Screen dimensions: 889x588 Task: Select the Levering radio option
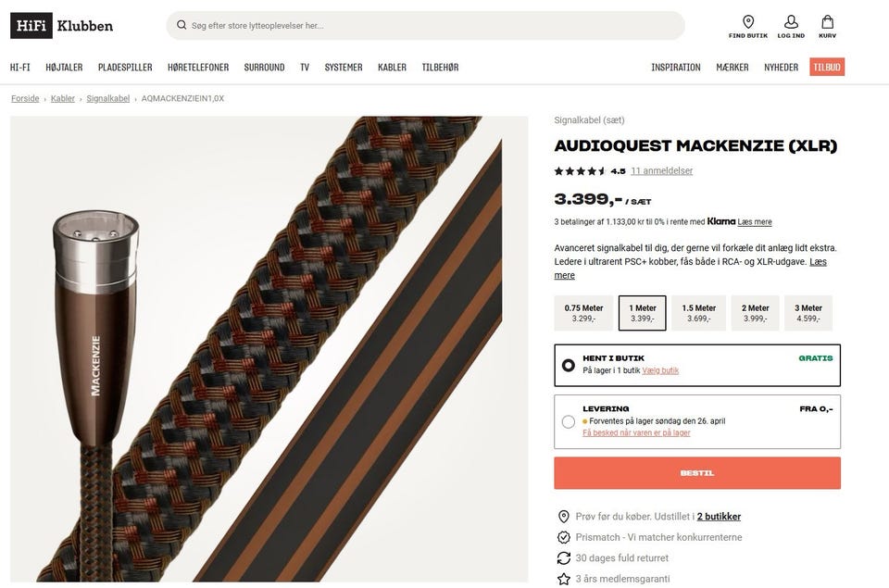pos(568,422)
